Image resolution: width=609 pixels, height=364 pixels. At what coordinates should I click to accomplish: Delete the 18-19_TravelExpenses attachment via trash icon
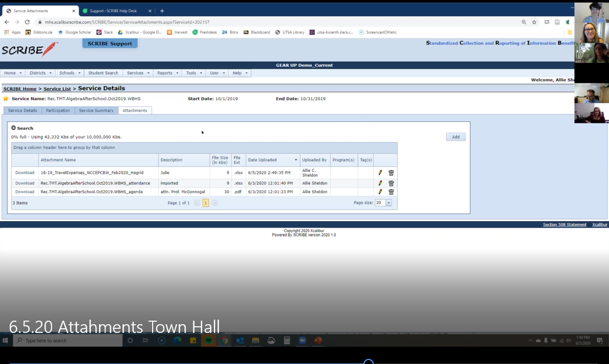pyautogui.click(x=391, y=173)
